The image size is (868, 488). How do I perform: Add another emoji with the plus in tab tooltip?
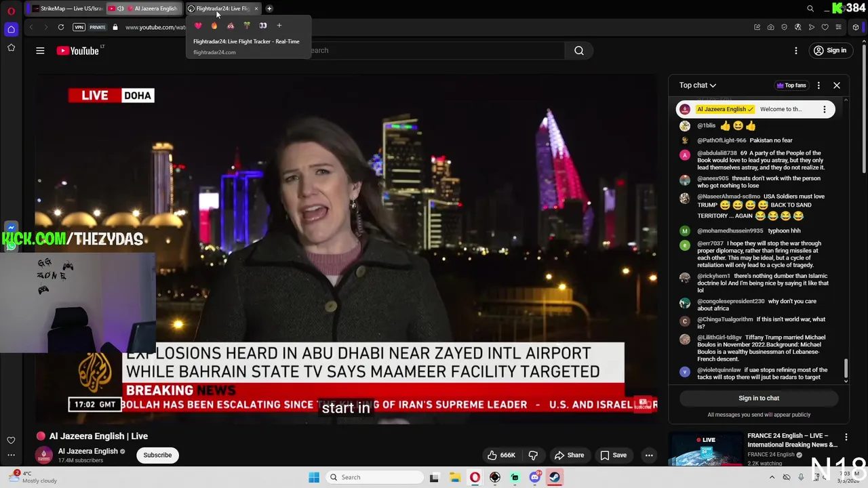coord(279,26)
